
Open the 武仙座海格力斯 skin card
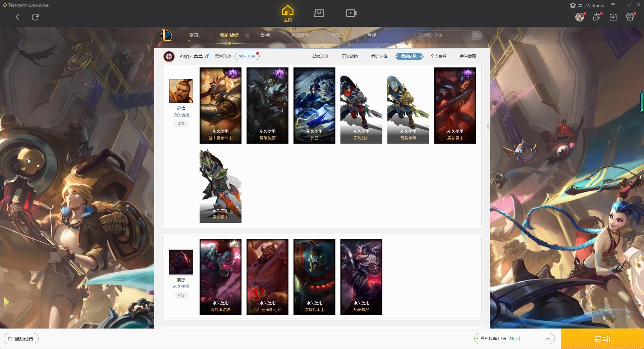(x=267, y=277)
